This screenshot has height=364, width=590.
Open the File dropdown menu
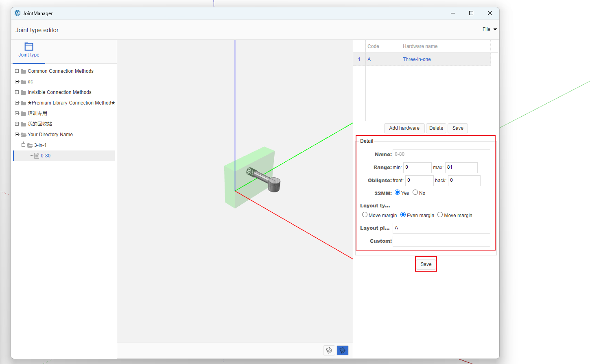489,29
